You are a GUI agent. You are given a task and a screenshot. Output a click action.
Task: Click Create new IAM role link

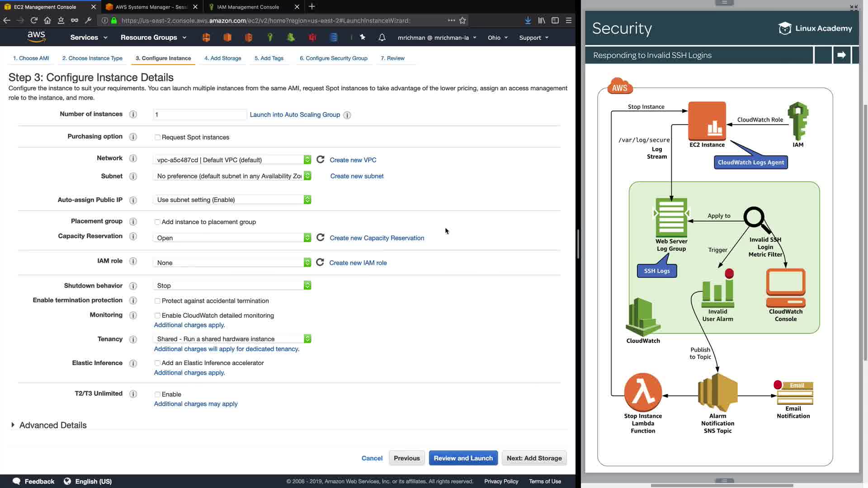[358, 263]
